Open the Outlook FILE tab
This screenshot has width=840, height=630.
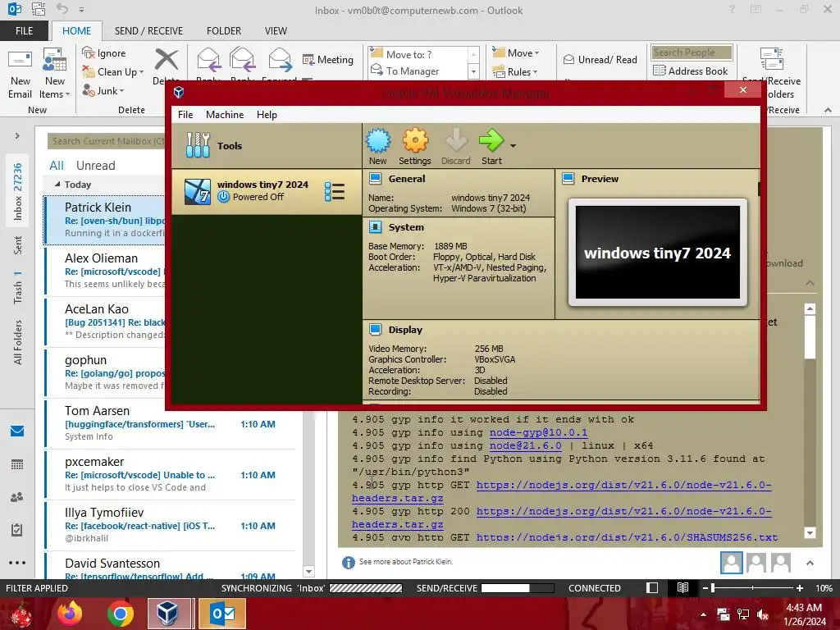[24, 31]
